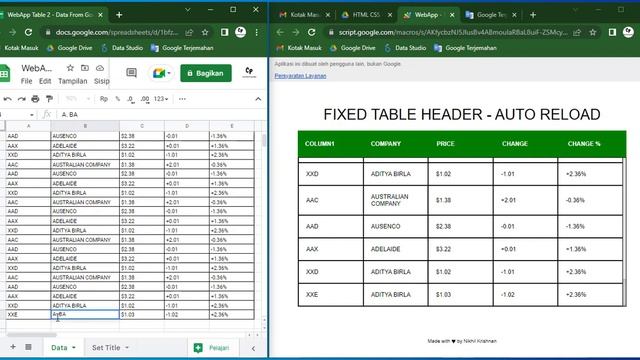Open a new tab in left browser
The height and width of the screenshot is (360, 640).
click(x=119, y=15)
